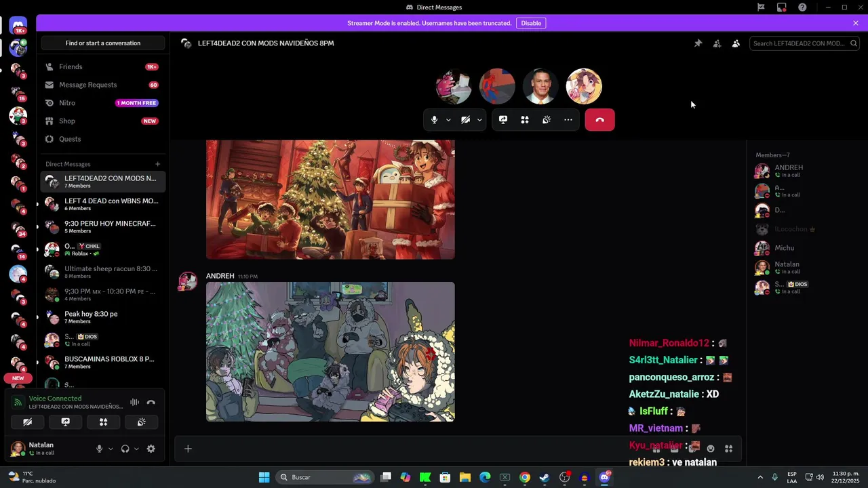Search in LEFT4DEAD2 CON MOD conversation
Screen dimensions: 868x488
pyautogui.click(x=805, y=43)
